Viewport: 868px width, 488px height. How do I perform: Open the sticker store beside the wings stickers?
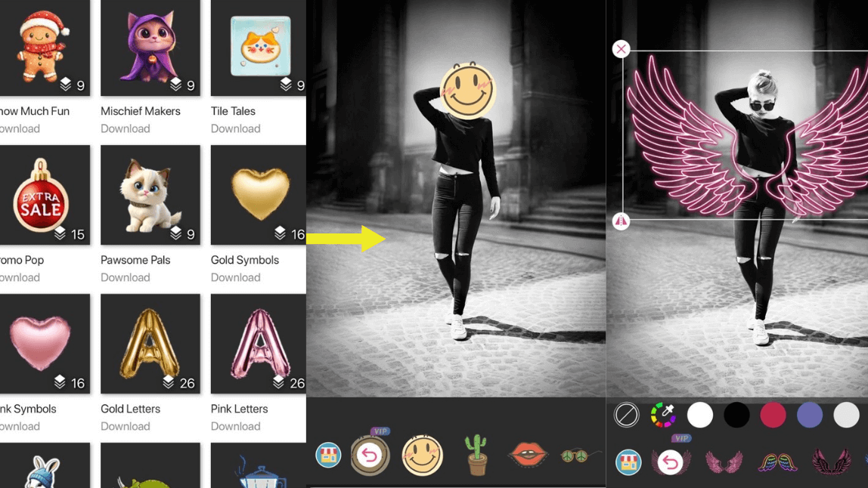coord(628,462)
